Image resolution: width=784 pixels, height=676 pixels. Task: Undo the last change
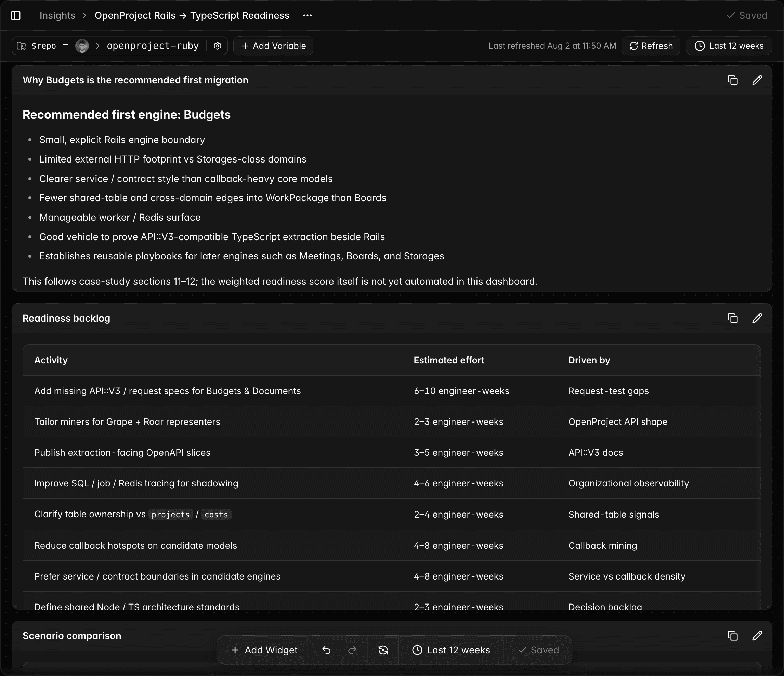[326, 650]
